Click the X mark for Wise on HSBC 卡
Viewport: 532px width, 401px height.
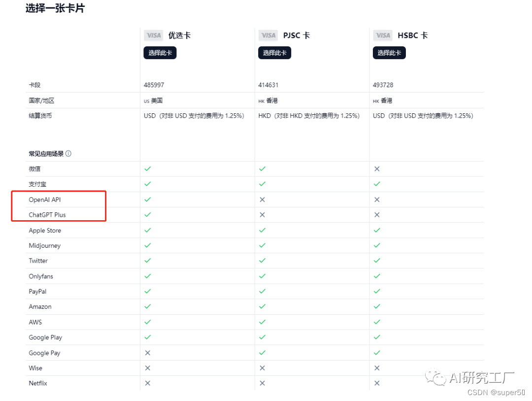(x=377, y=368)
